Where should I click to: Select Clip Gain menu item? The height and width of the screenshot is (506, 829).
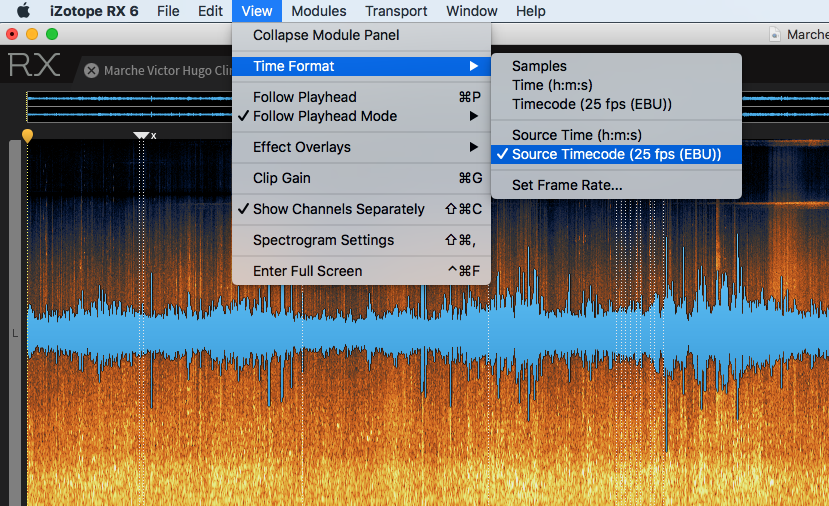coord(362,178)
